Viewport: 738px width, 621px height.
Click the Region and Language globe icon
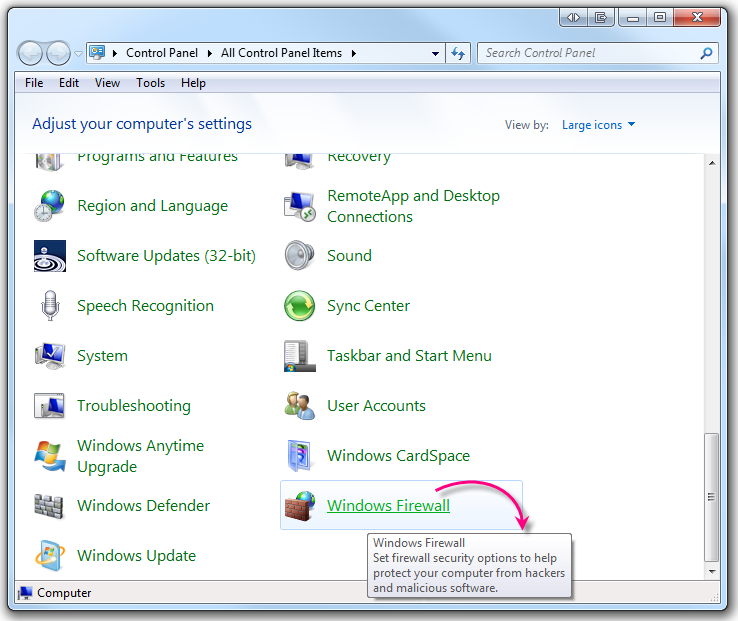pyautogui.click(x=50, y=206)
